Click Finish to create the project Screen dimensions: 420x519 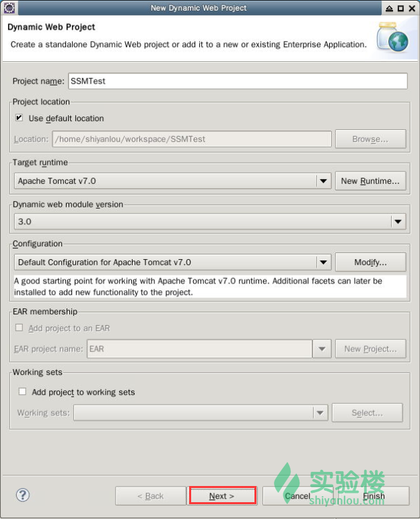(374, 496)
